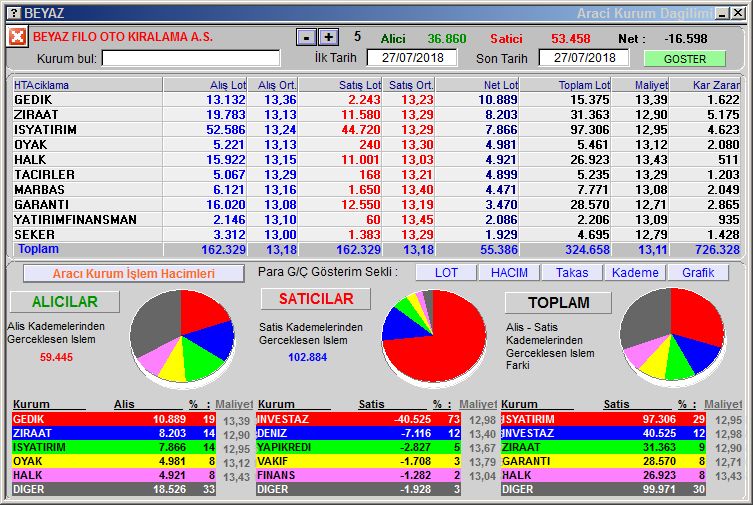Click blue DENIZ row in sellers list
This screenshot has height=505, width=753.
359,433
